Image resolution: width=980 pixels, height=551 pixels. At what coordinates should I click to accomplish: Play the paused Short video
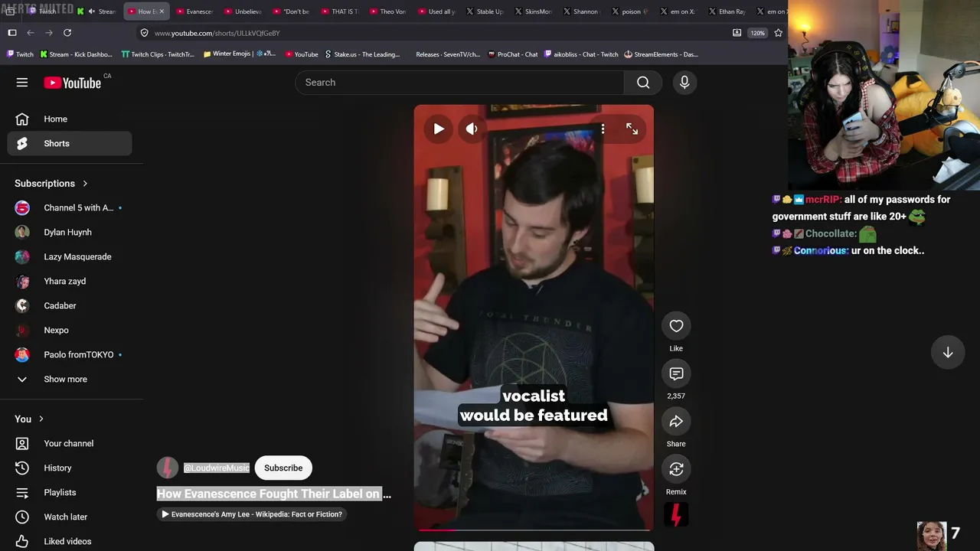[x=439, y=129]
